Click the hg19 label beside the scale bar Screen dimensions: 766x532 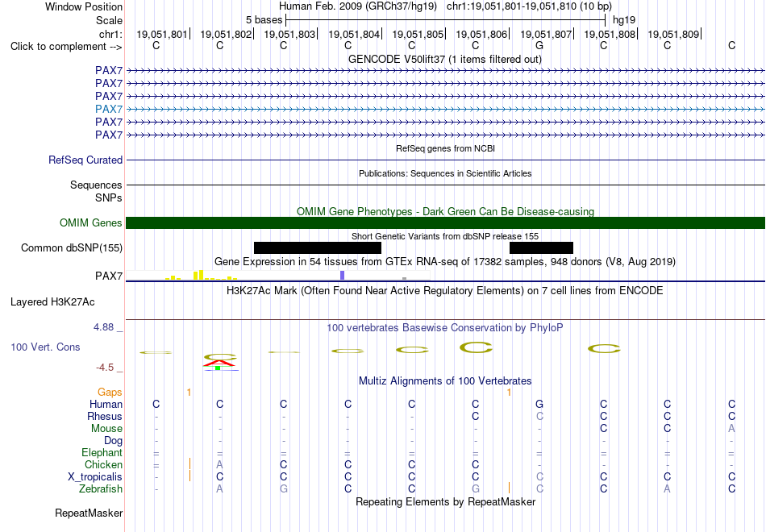pyautogui.click(x=624, y=20)
